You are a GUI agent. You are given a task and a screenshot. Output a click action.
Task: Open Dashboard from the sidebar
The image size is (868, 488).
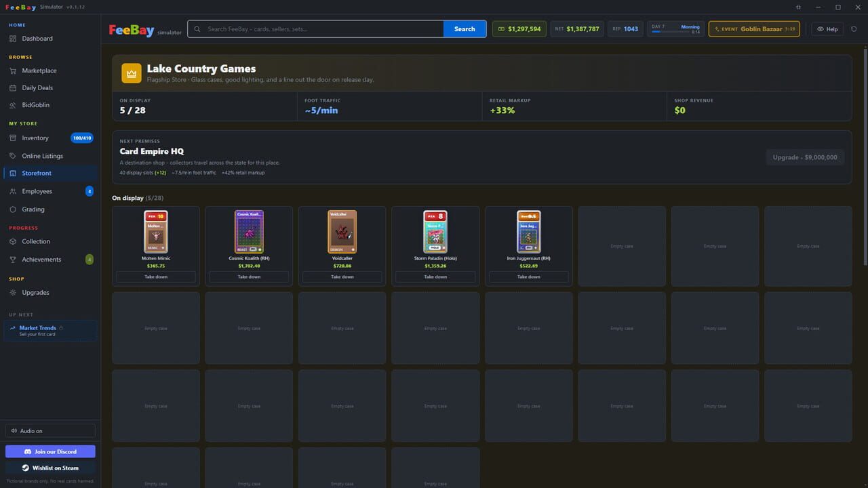[x=50, y=39]
